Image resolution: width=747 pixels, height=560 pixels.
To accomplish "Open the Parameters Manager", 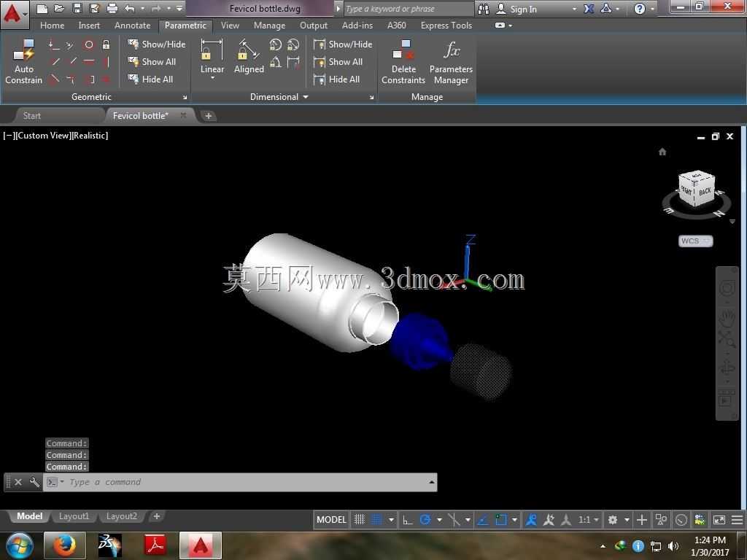I will pos(451,62).
